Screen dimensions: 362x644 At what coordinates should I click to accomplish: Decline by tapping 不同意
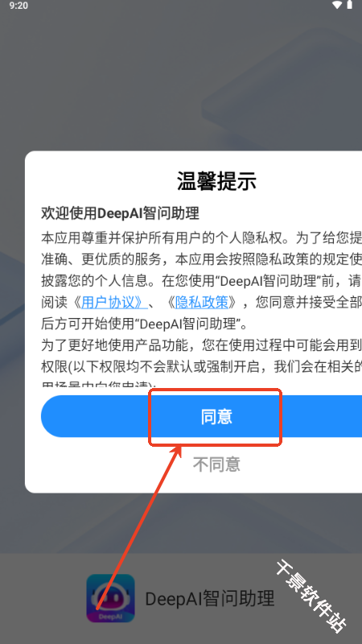(x=216, y=464)
